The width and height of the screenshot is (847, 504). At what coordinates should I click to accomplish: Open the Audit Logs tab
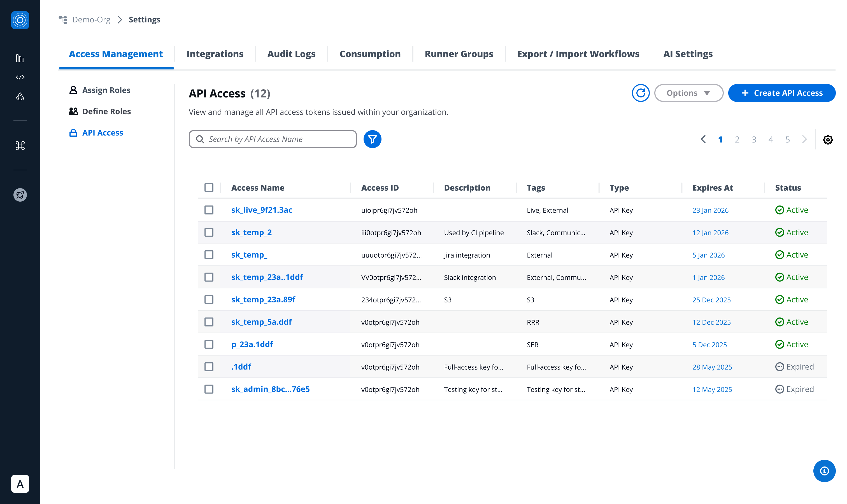click(291, 54)
